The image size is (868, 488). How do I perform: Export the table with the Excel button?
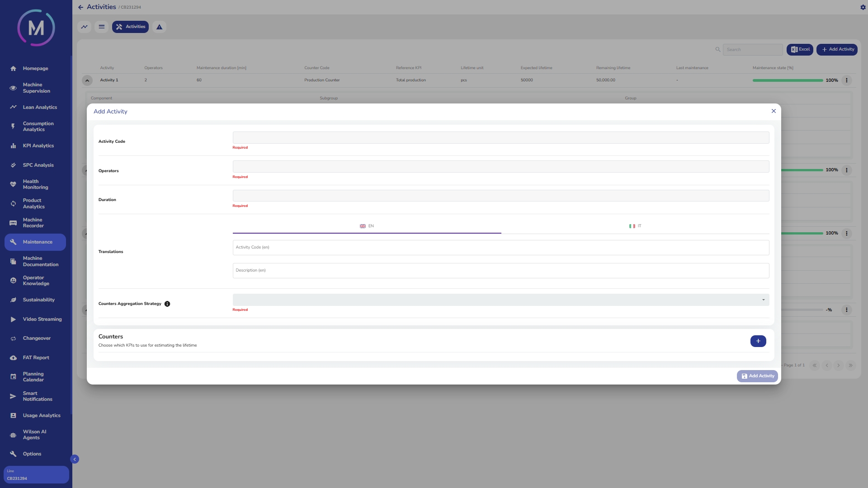[800, 50]
